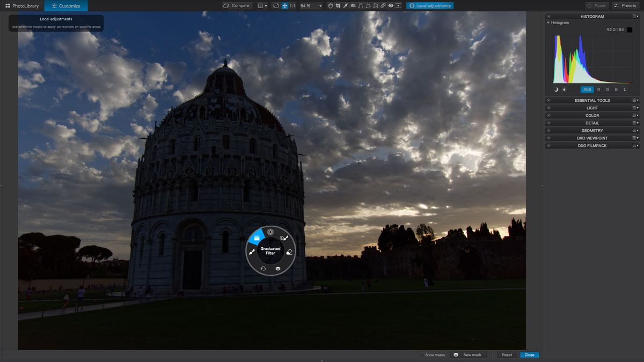Select the Hand pan tool
Screen dimensions: 644x362
click(x=330, y=5)
